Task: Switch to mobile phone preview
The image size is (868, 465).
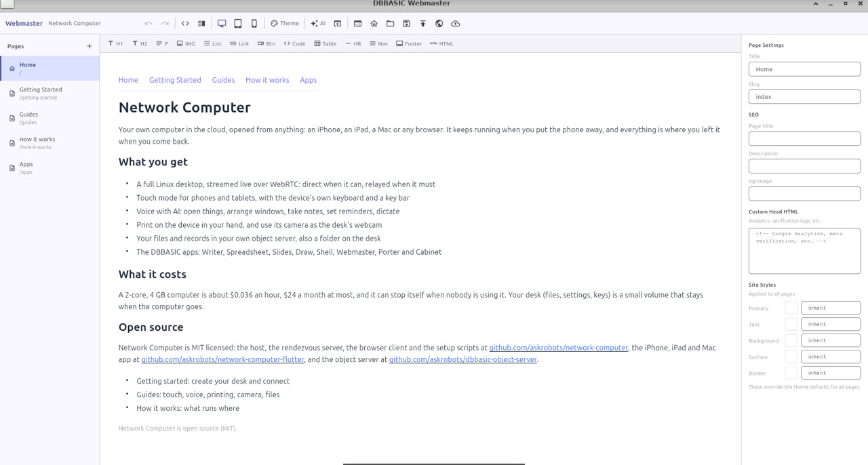Action: [x=254, y=24]
